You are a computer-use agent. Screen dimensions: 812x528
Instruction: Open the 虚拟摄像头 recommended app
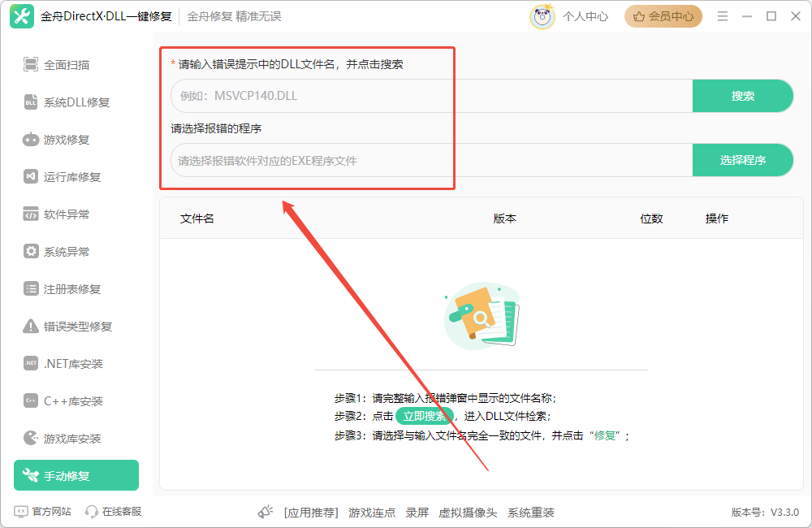click(468, 513)
